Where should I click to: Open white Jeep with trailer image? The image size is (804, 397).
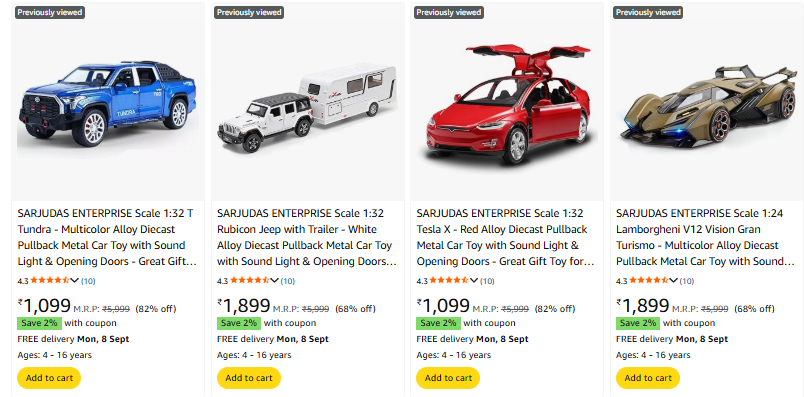pyautogui.click(x=307, y=107)
